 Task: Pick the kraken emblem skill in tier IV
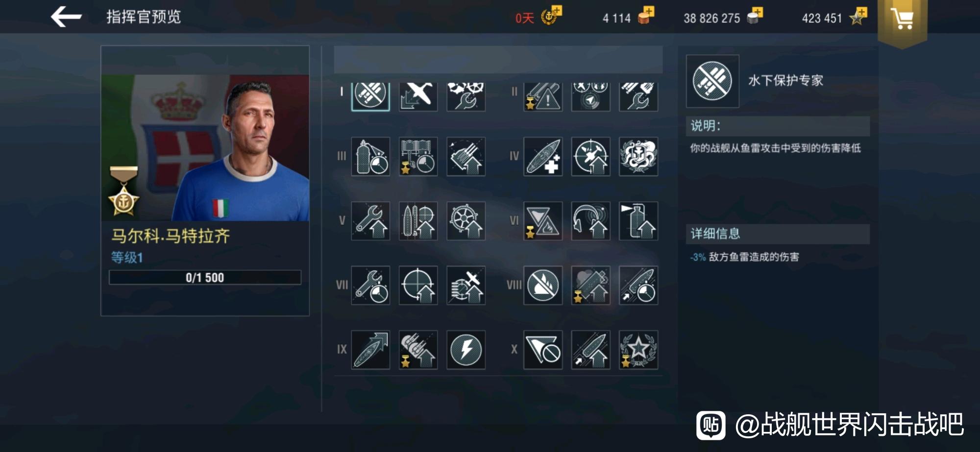tap(638, 157)
